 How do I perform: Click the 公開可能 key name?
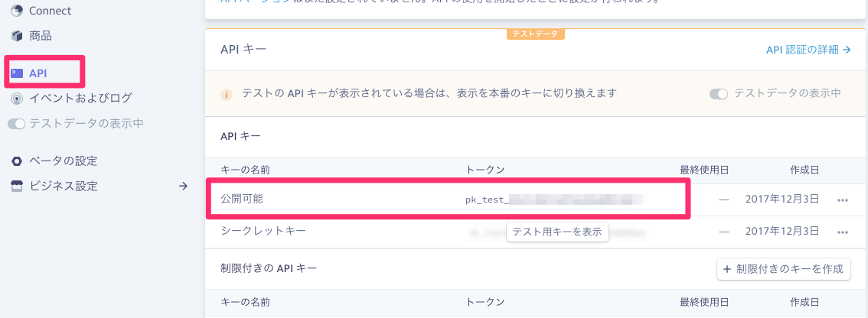[242, 199]
